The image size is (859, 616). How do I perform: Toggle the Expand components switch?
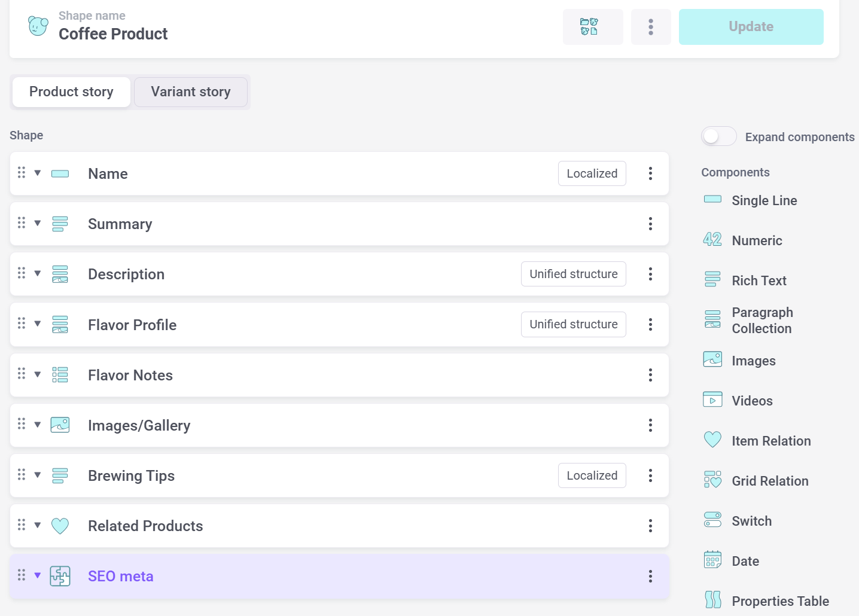coord(718,136)
